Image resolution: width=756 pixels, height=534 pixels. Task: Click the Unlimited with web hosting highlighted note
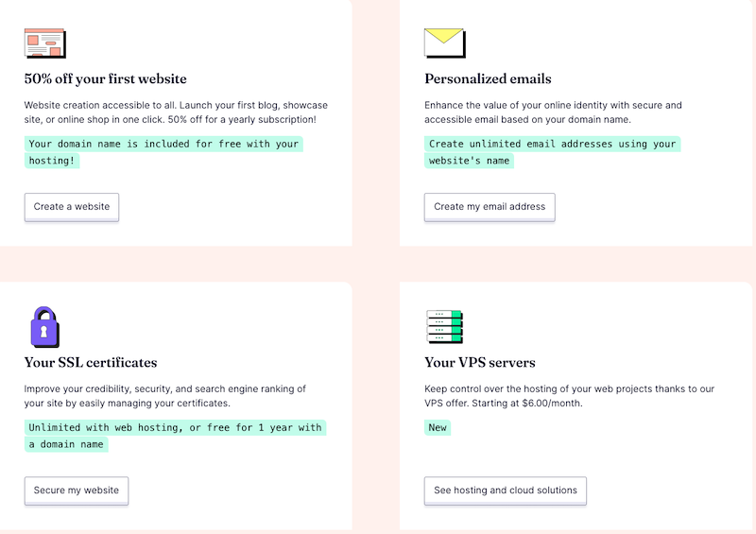(x=175, y=436)
